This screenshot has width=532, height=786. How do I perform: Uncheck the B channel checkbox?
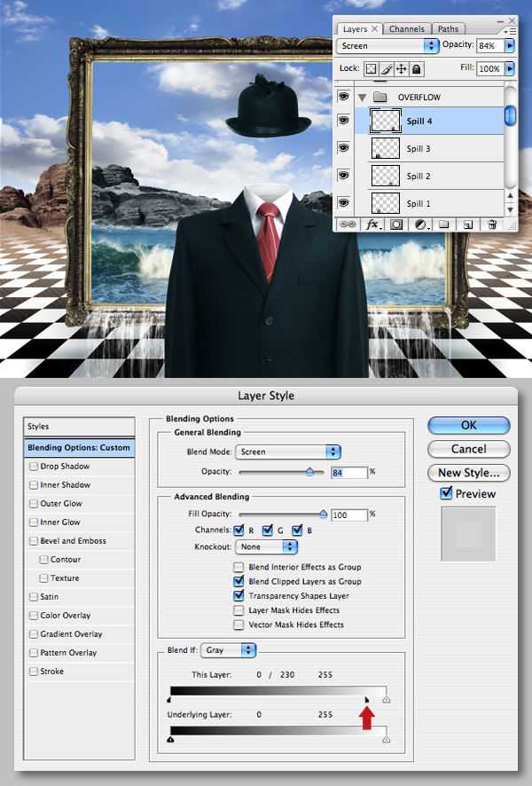297,530
